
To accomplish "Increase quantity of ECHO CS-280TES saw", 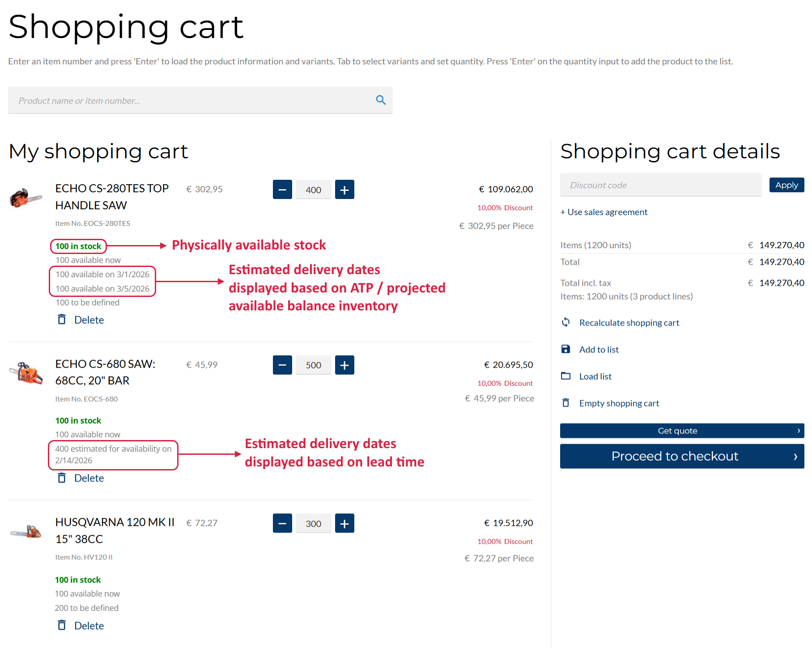I will click(x=344, y=190).
